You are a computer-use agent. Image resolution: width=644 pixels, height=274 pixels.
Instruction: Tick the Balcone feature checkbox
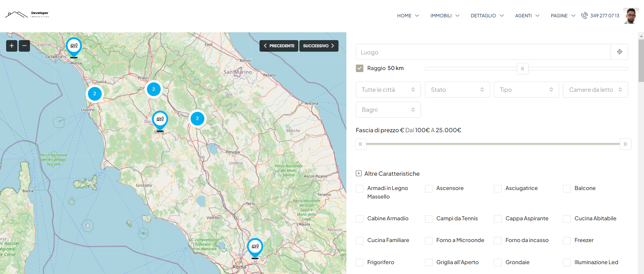pyautogui.click(x=567, y=189)
